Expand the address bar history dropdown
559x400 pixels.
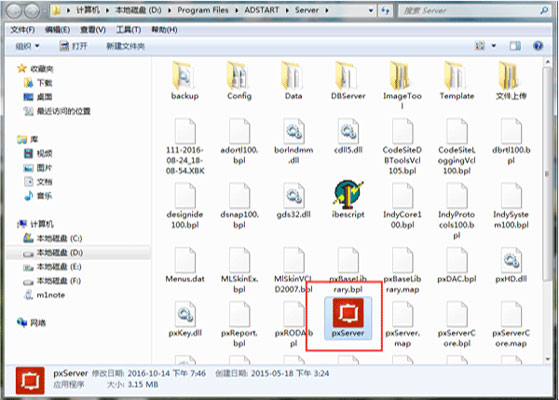(x=371, y=10)
